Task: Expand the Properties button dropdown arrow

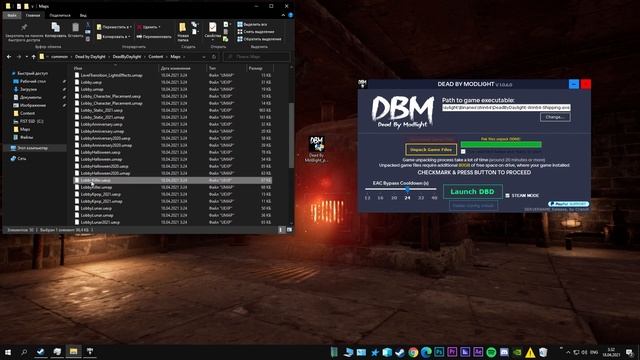Action: pyautogui.click(x=213, y=40)
